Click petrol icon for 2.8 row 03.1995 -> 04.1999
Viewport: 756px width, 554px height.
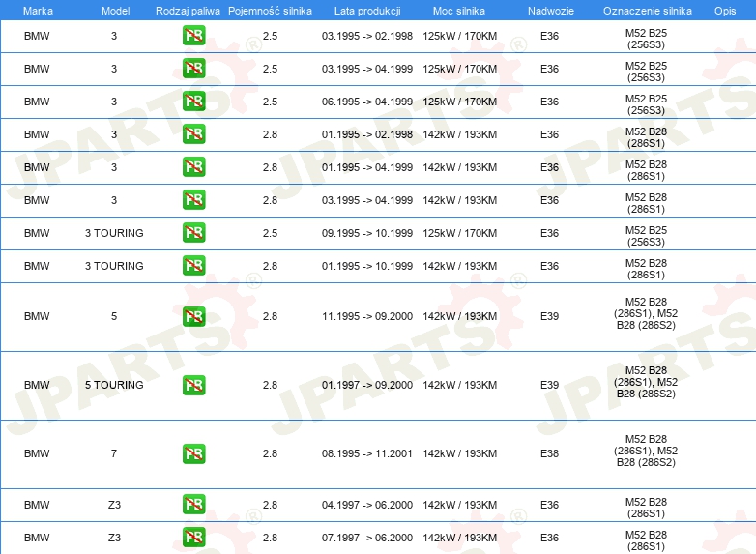193,199
